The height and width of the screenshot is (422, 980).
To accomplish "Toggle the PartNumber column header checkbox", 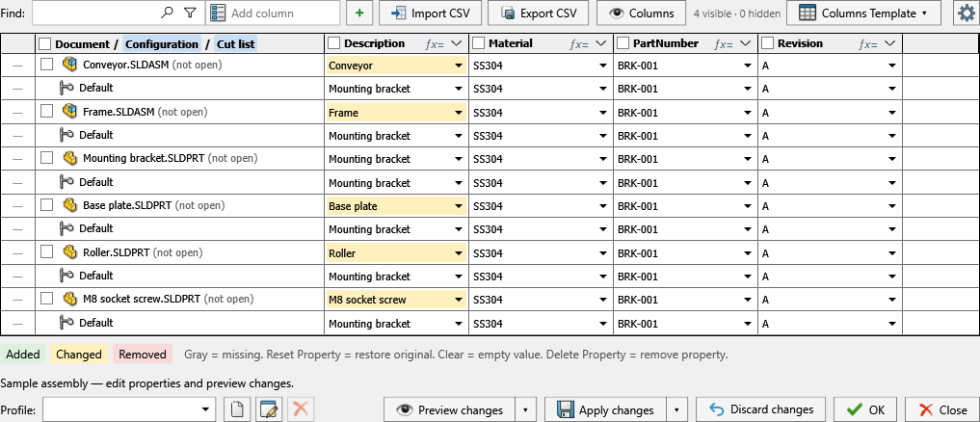I will (x=623, y=43).
